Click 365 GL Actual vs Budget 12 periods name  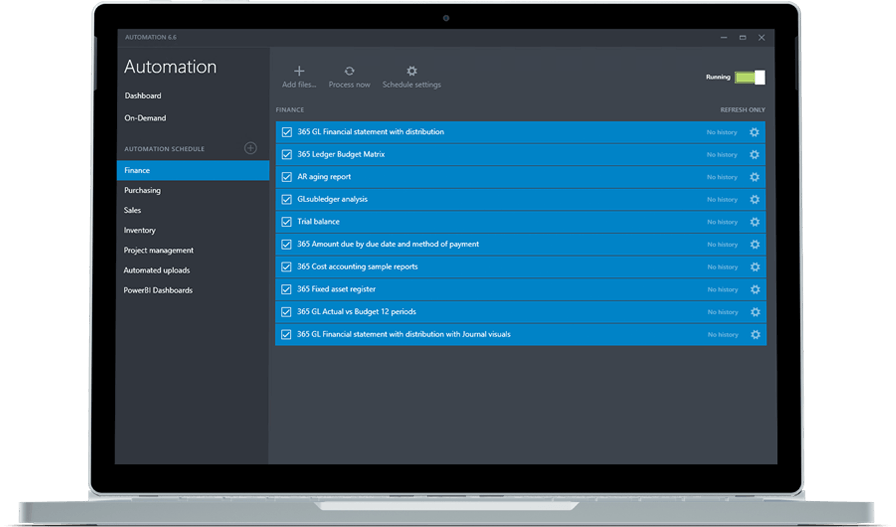[x=356, y=312]
